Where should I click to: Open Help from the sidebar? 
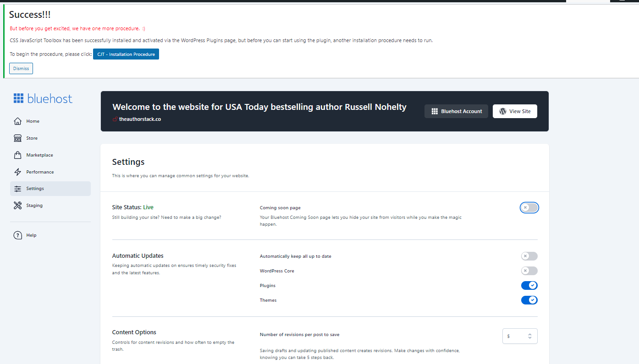tap(50, 235)
